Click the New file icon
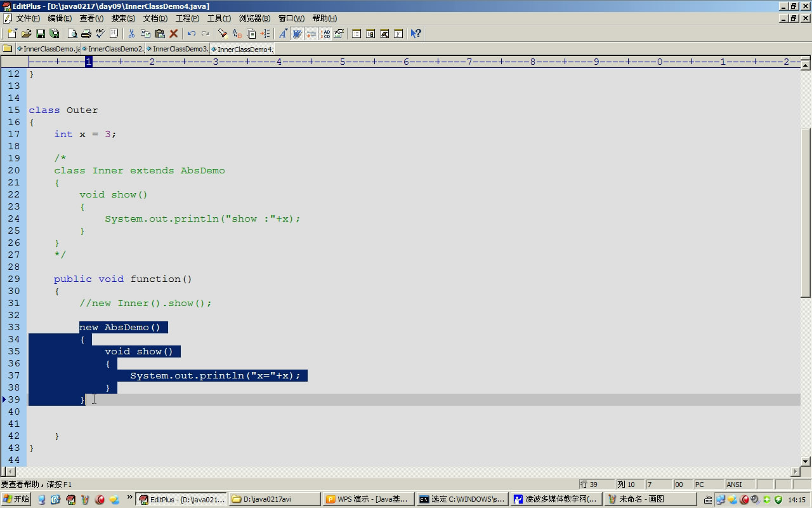812x508 pixels. pos(12,34)
